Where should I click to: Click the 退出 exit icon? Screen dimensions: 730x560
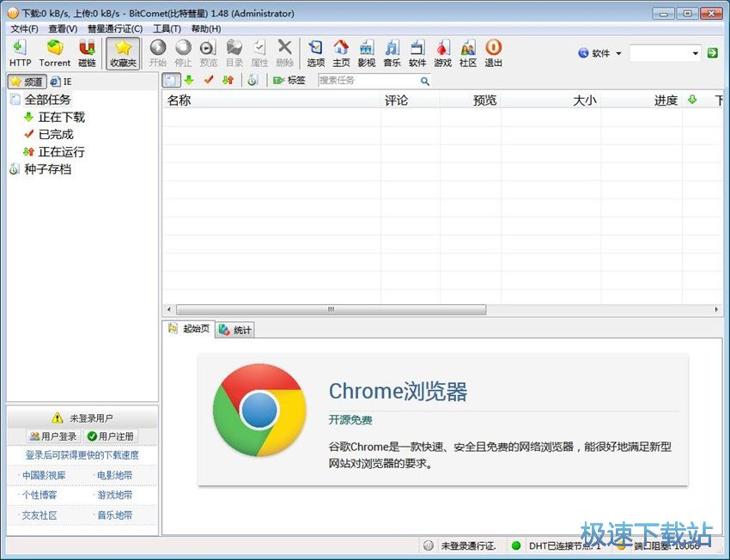[494, 53]
